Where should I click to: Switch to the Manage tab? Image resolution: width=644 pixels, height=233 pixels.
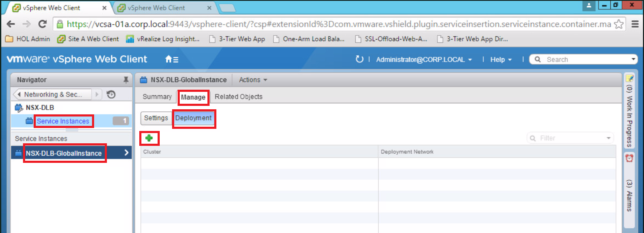(193, 97)
